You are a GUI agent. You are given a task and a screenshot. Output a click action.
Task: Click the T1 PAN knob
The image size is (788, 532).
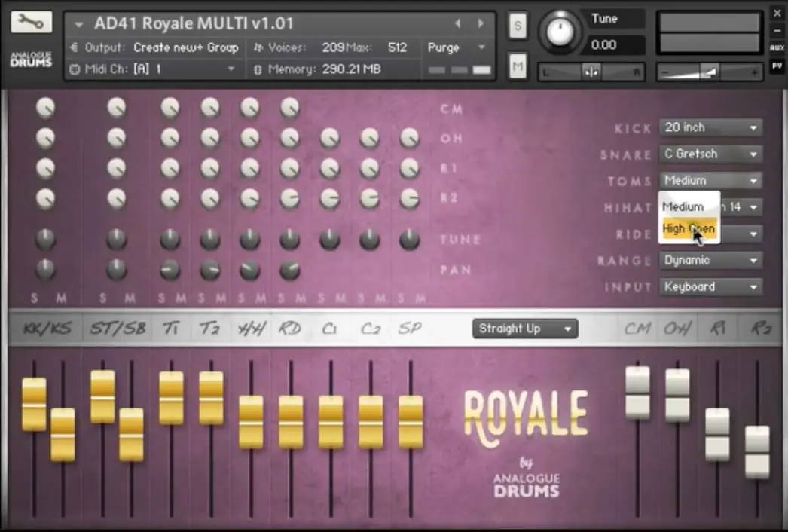pyautogui.click(x=170, y=271)
